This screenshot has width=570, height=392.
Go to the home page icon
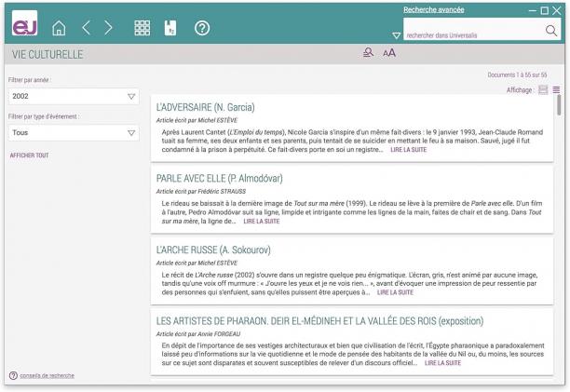point(59,28)
